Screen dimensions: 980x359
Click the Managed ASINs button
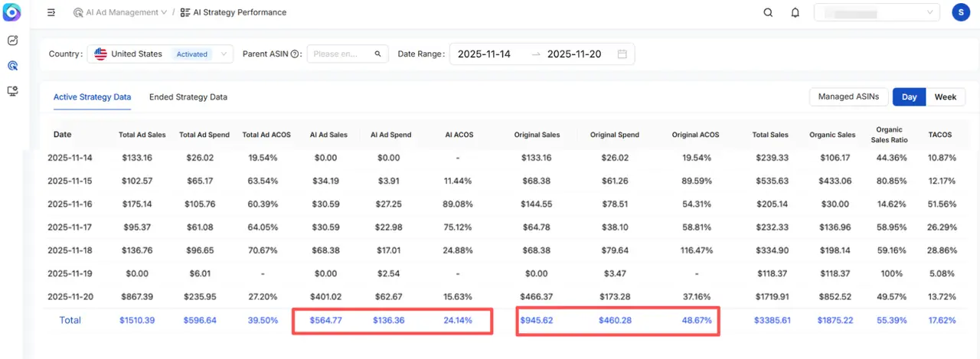tap(848, 97)
